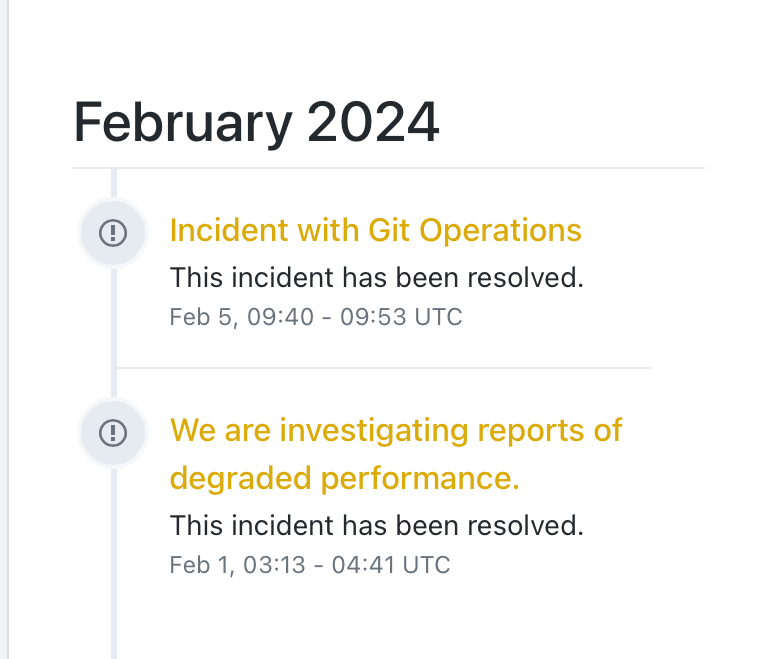Click "degraded performance." in the second incident title
This screenshot has width=769, height=659.
click(x=344, y=478)
